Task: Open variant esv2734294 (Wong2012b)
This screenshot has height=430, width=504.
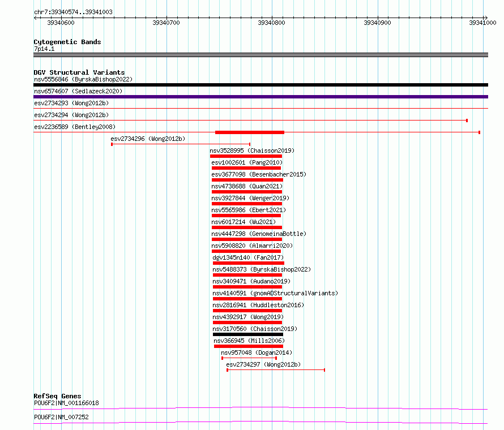Action: tap(71, 115)
